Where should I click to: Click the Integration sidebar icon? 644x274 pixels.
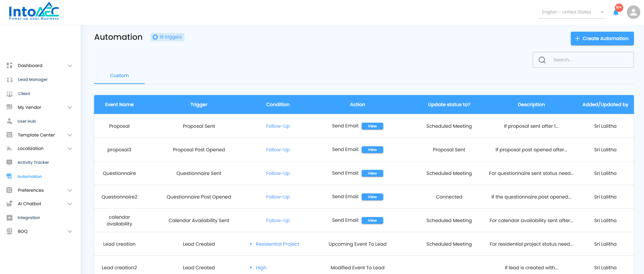(x=9, y=218)
